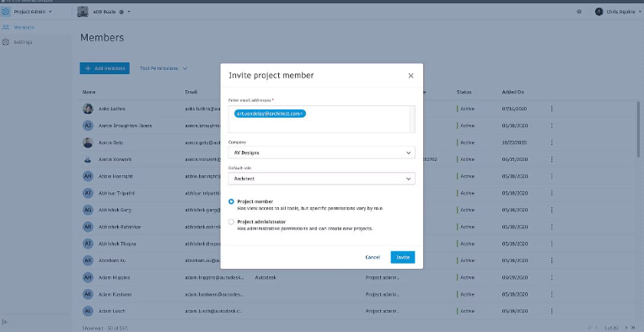
Task: Open the more menu for Abhishek Thapra row
Action: [551, 244]
